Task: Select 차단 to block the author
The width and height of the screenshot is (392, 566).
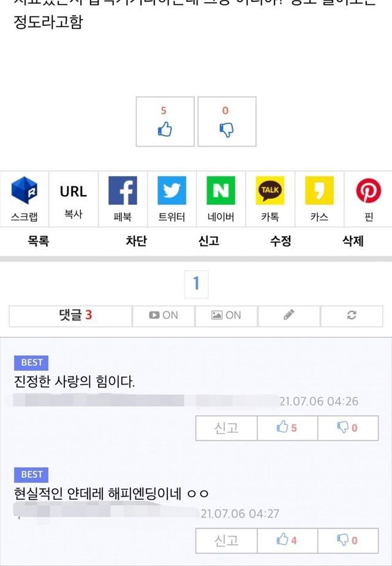Action: click(137, 241)
